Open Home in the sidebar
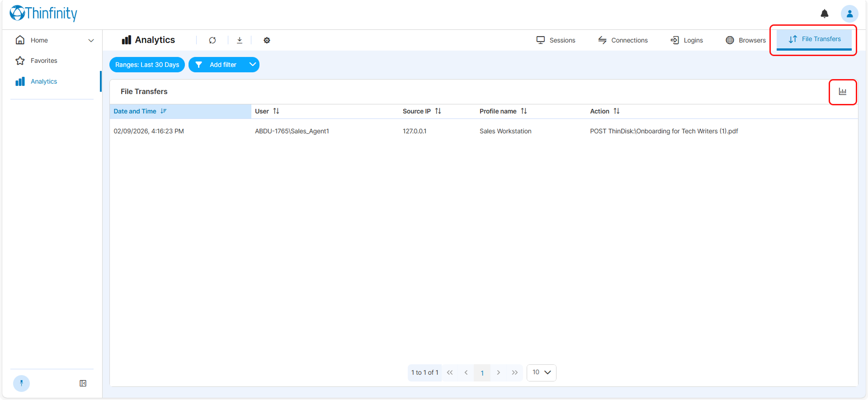The image size is (868, 400). click(x=39, y=40)
